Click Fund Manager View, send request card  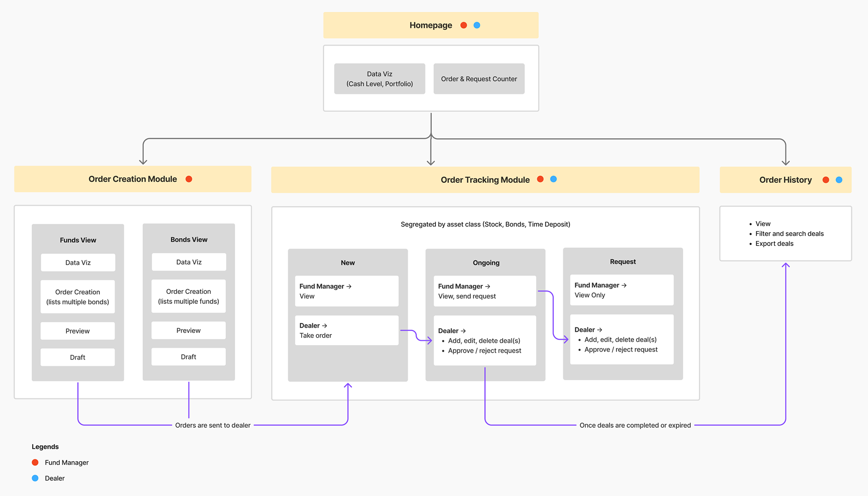[485, 291]
